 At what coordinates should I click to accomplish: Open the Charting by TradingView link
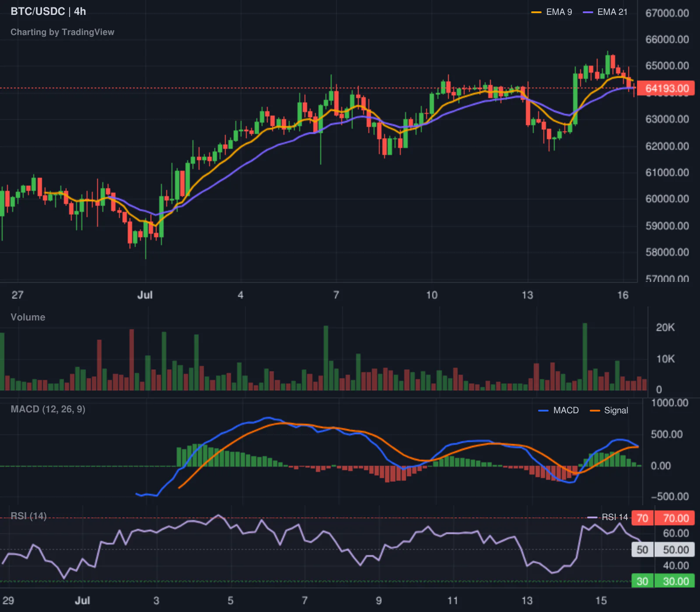pyautogui.click(x=62, y=32)
